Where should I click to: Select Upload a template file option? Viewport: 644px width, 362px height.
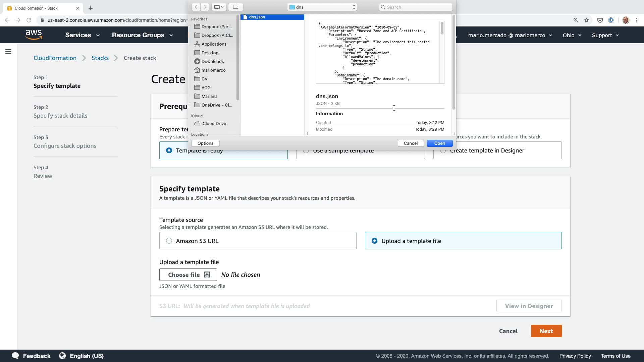[374, 241]
